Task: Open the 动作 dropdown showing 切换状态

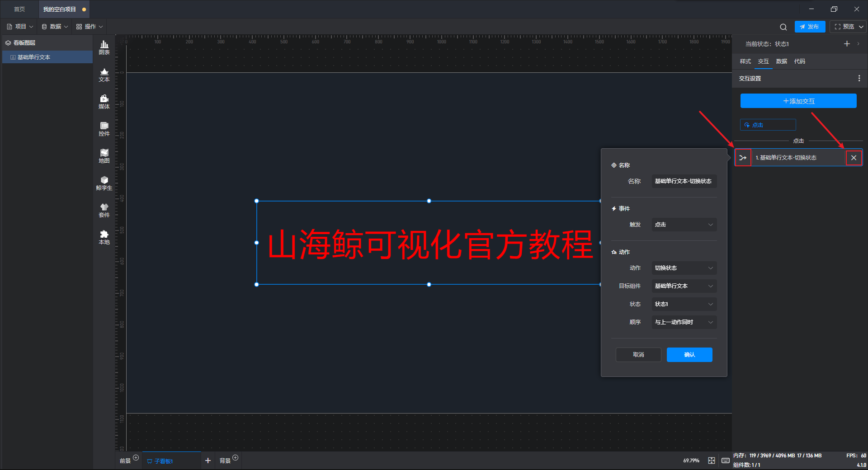Action: (x=684, y=268)
